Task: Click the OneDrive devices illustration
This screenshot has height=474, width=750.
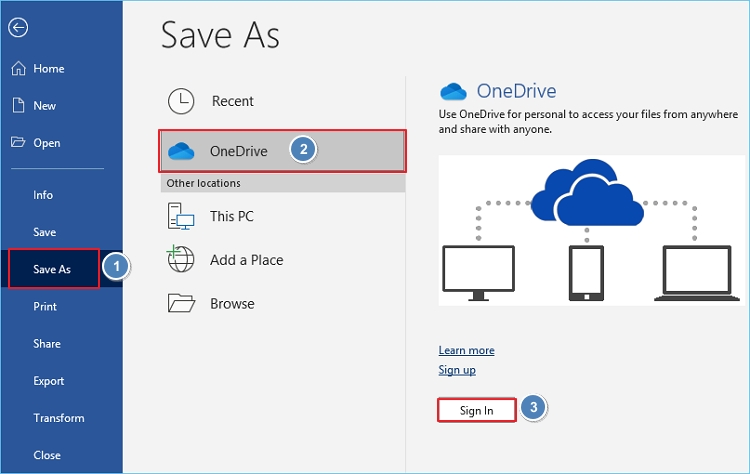Action: click(x=591, y=231)
